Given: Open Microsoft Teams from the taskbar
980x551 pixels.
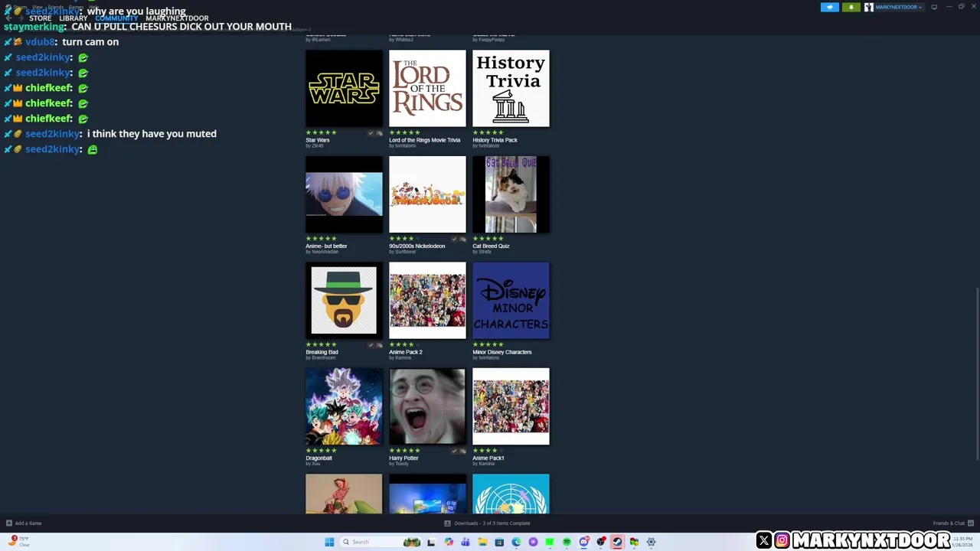Looking at the screenshot, I should (x=465, y=542).
